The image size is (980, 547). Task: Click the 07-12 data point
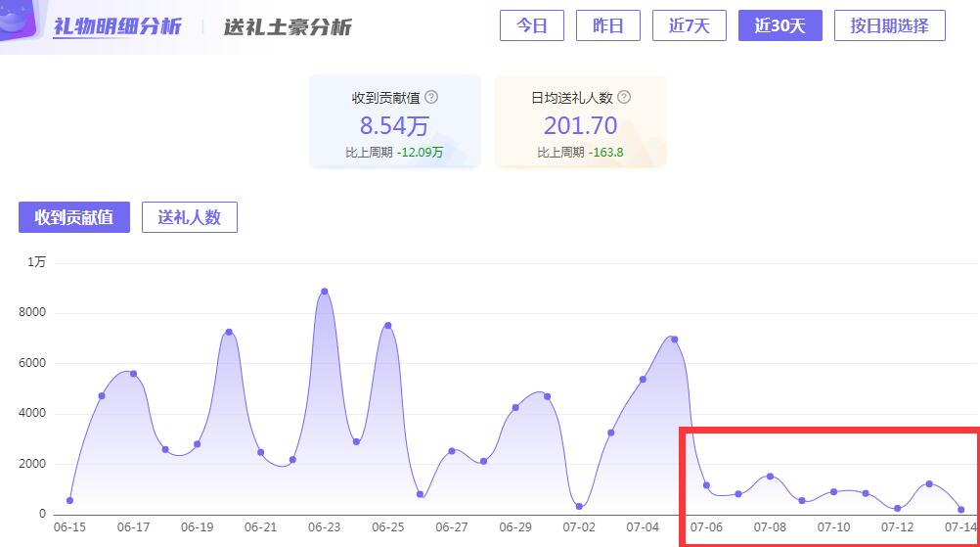(898, 508)
